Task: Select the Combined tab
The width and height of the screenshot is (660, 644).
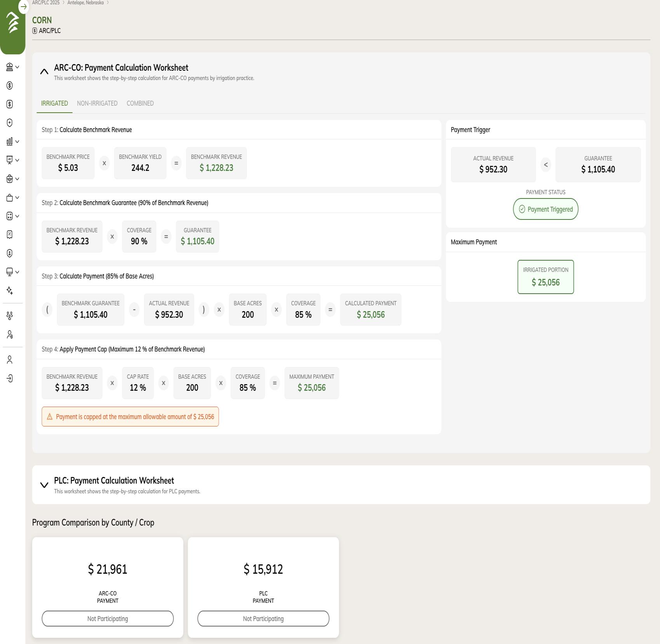Action: pos(140,103)
